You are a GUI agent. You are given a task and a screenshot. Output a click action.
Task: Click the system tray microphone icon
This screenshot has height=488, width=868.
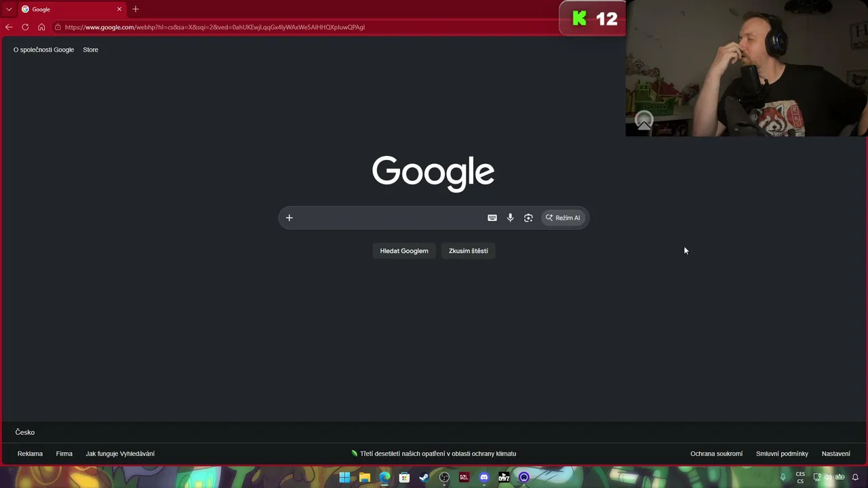click(783, 477)
